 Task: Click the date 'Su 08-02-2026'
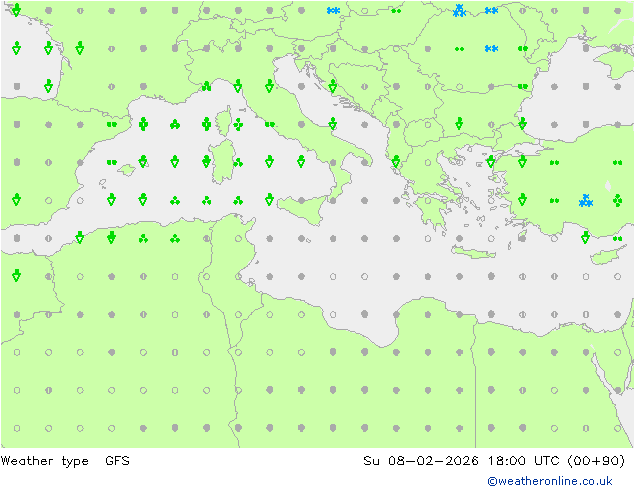tap(421, 460)
